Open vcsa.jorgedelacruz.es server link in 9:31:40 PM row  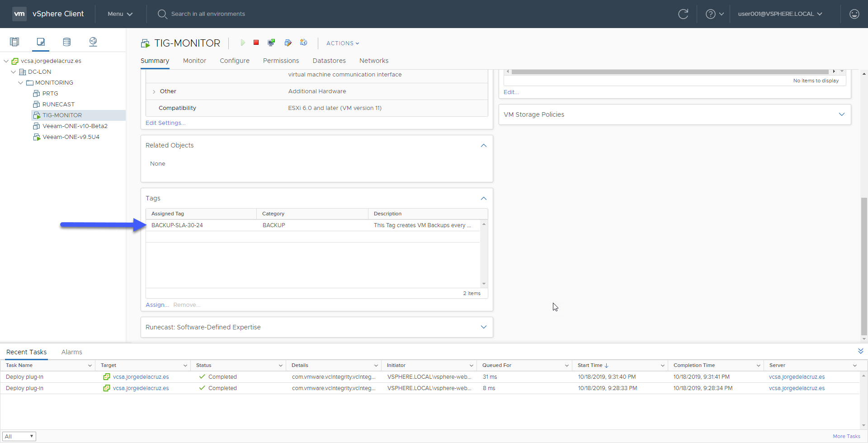797,377
